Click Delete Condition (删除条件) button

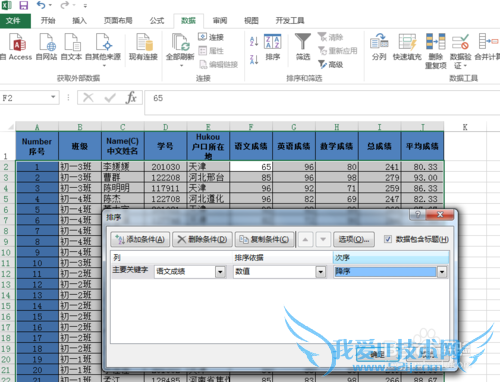tap(202, 239)
